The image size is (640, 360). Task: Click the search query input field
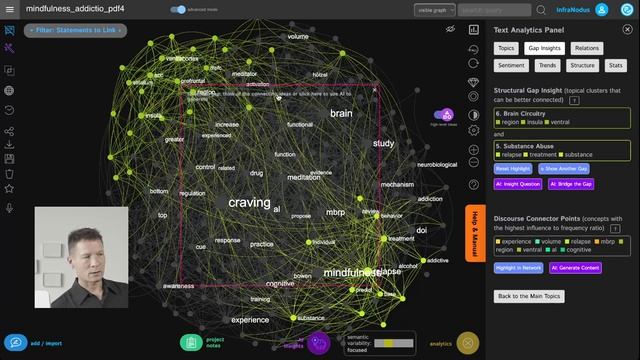click(494, 10)
